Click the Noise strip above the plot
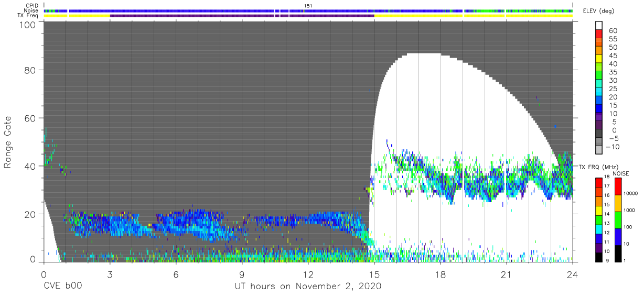 [x=308, y=10]
